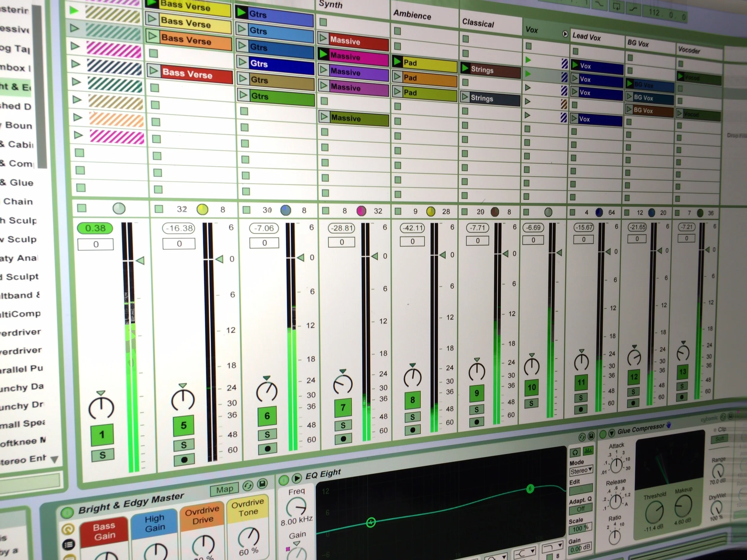The image size is (747, 560).
Task: Launch the red Bass Verse clip
Action: coord(154,70)
